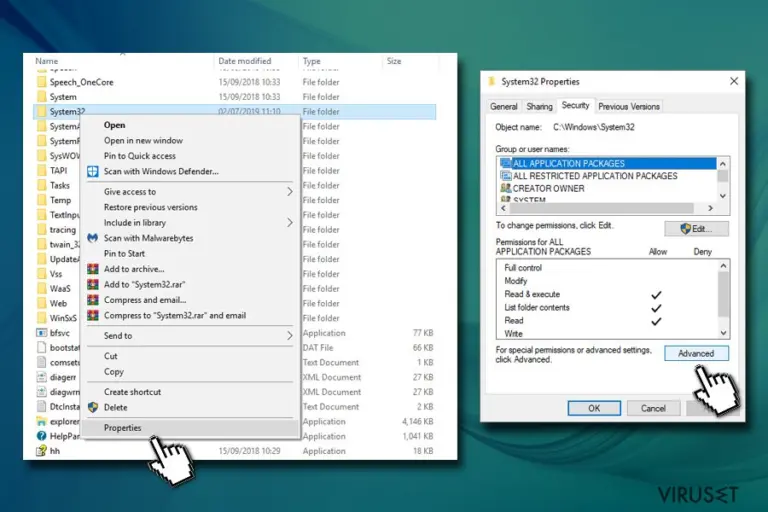This screenshot has height=512, width=768.
Task: Select the Security tab
Action: [575, 105]
